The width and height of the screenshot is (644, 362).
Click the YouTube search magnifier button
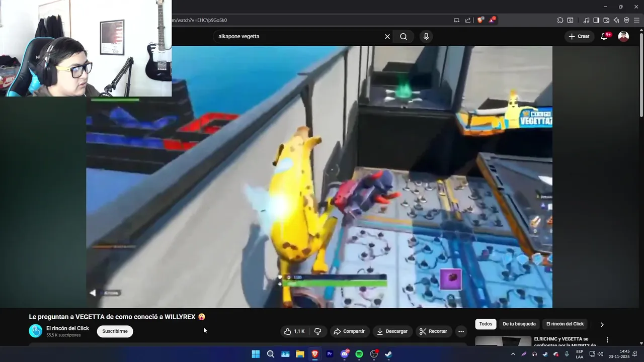point(404,37)
